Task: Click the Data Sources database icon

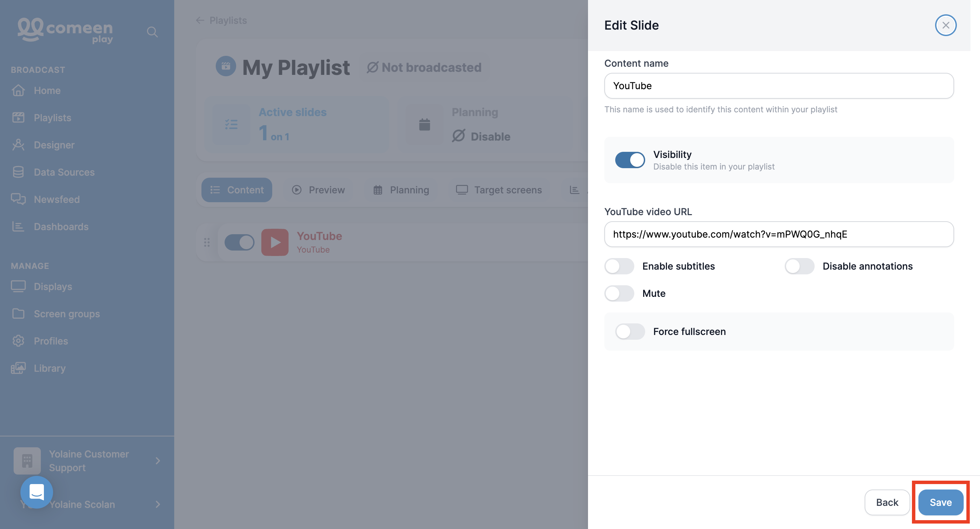Action: point(18,172)
